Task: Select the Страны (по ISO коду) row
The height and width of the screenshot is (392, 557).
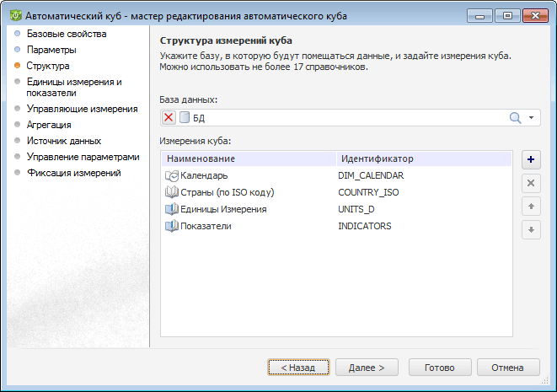Action: point(228,192)
